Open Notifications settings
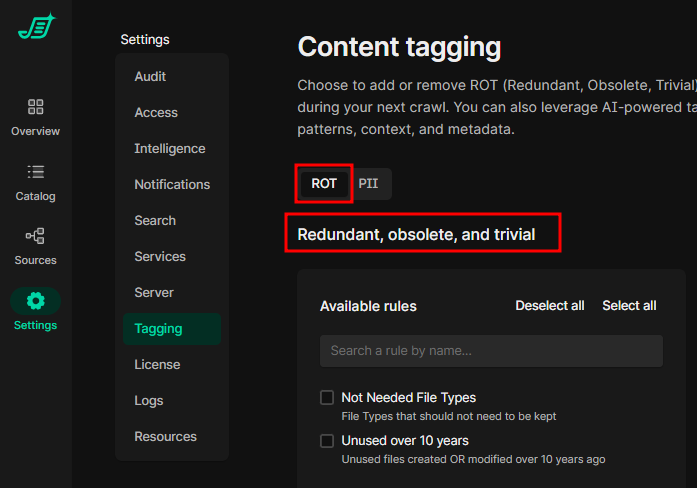The height and width of the screenshot is (488, 697). click(x=172, y=185)
